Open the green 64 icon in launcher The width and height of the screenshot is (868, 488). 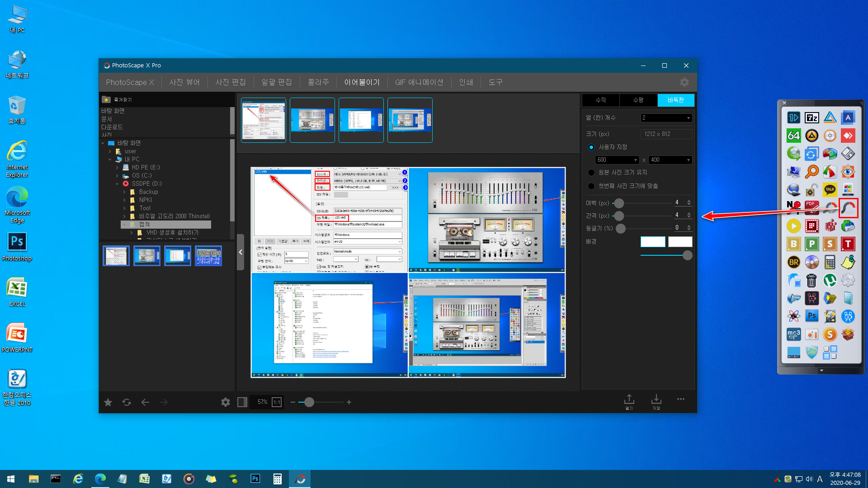794,136
